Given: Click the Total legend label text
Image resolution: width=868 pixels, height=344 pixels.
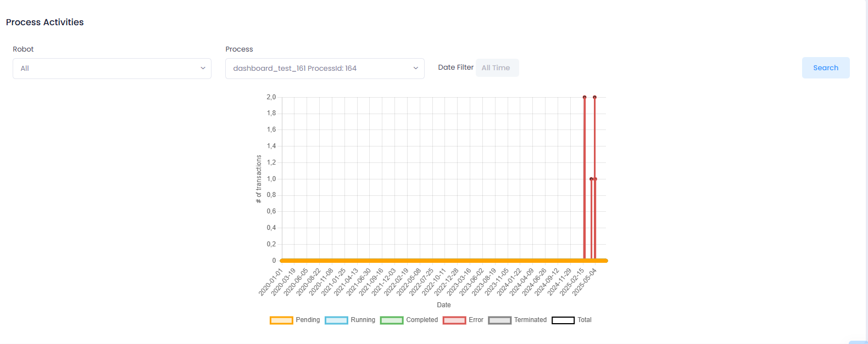Looking at the screenshot, I should point(585,320).
